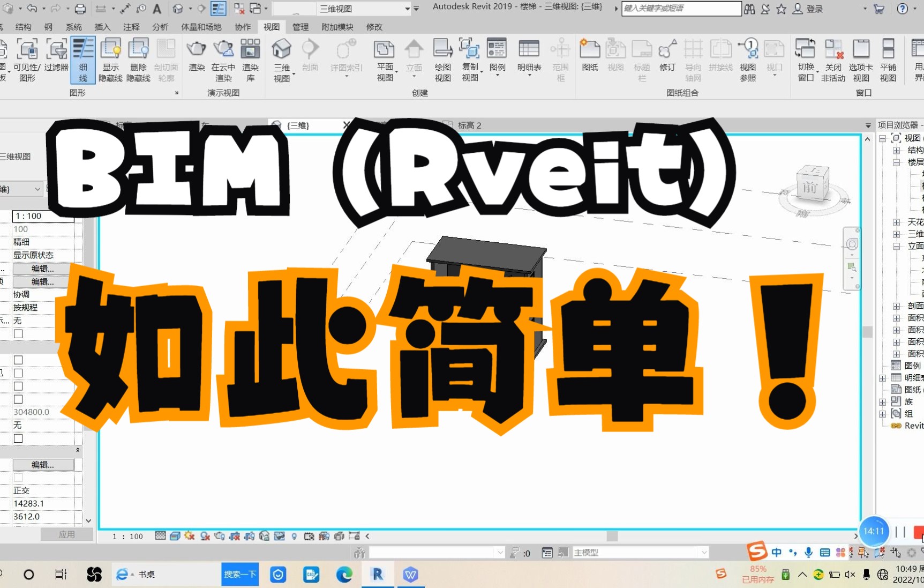924x588 pixels.
Task: Toggle the checkbox below the lower 无 field
Action: (18, 438)
